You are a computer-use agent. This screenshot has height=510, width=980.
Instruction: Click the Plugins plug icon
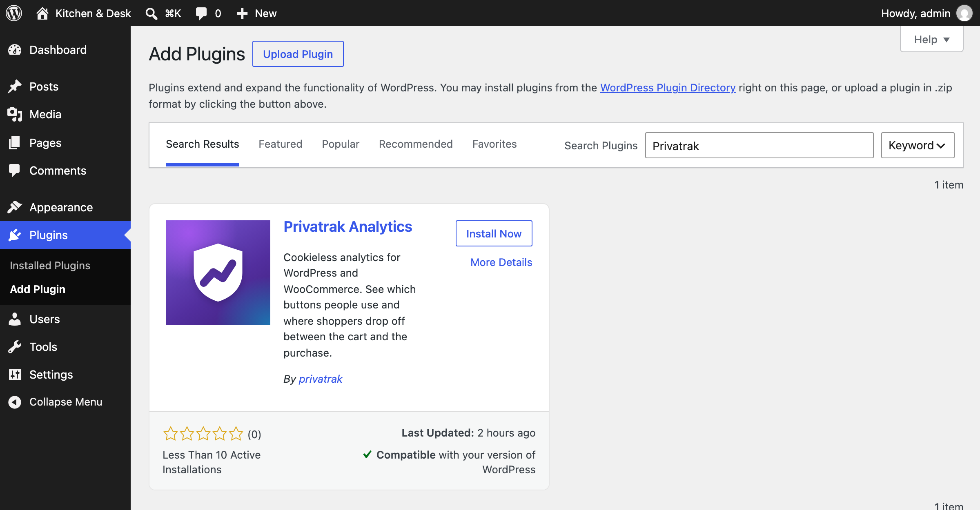pos(15,235)
